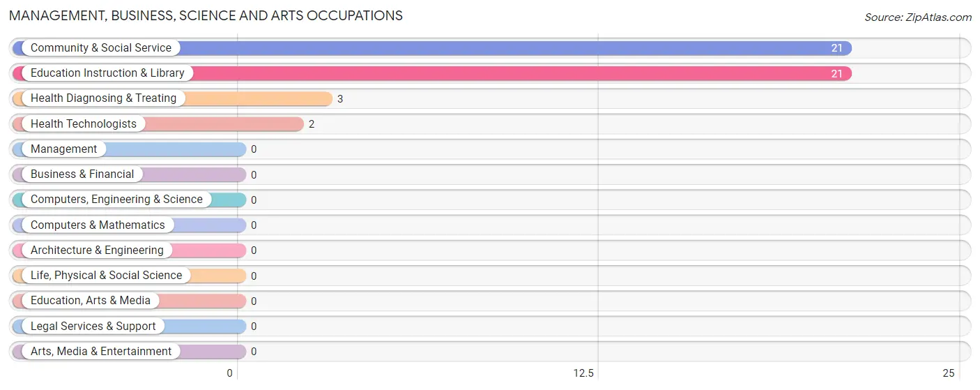Screen dimensions: 980x390
Task: Click value 3 beside Health Diagnosing bar
Action: point(340,99)
